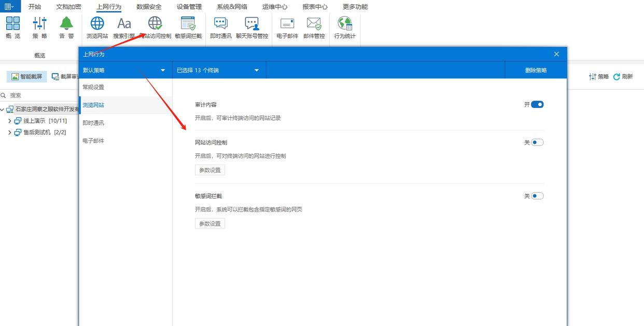The height and width of the screenshot is (326, 644).
Task: Turn off the 审计内容 switch
Action: [537, 104]
